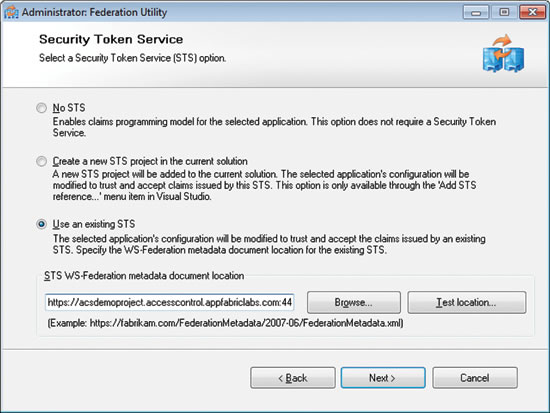
Task: Select the No STS radio button
Action: point(41,108)
